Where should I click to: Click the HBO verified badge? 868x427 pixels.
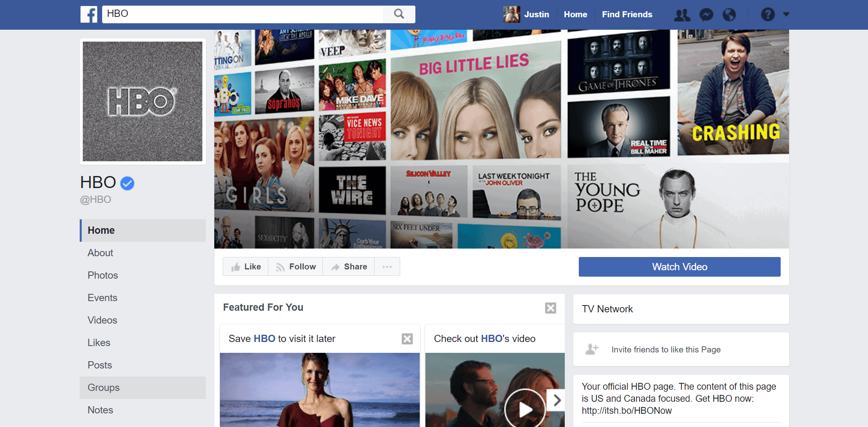(x=127, y=183)
